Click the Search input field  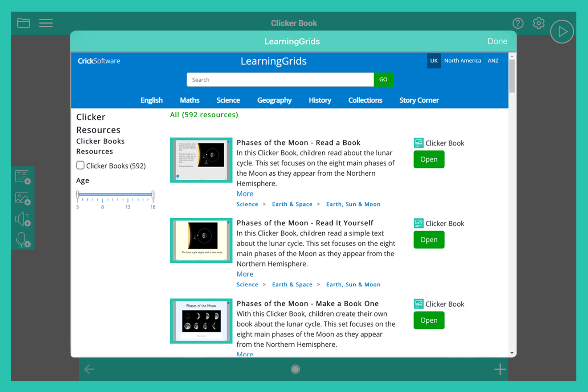point(280,79)
